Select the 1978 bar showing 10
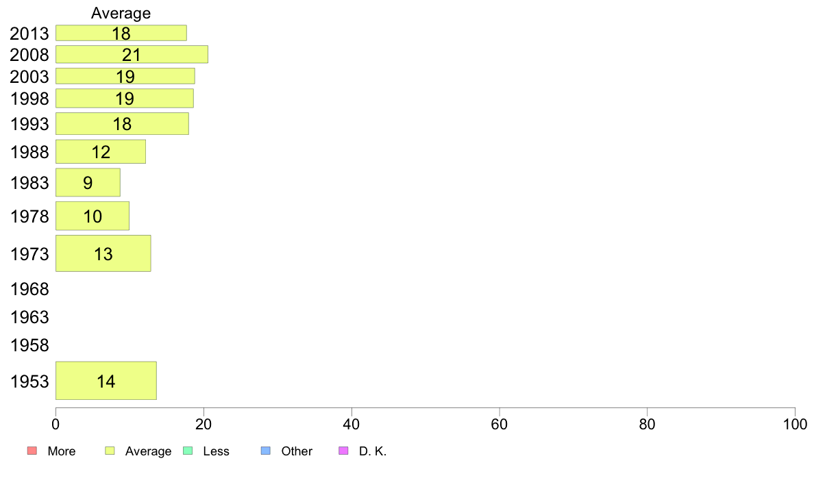The image size is (814, 504). tap(92, 216)
